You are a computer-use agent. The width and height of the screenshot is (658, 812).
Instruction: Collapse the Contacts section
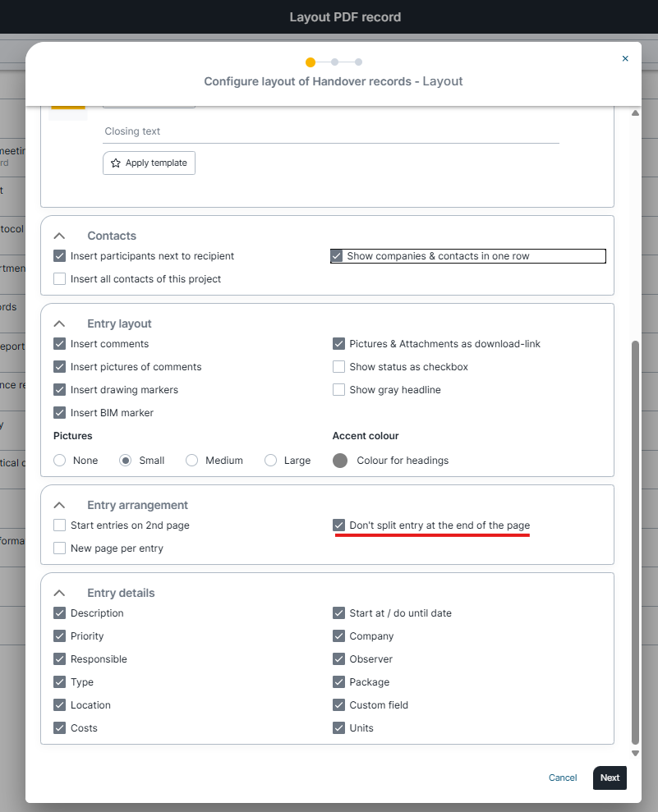(x=59, y=236)
